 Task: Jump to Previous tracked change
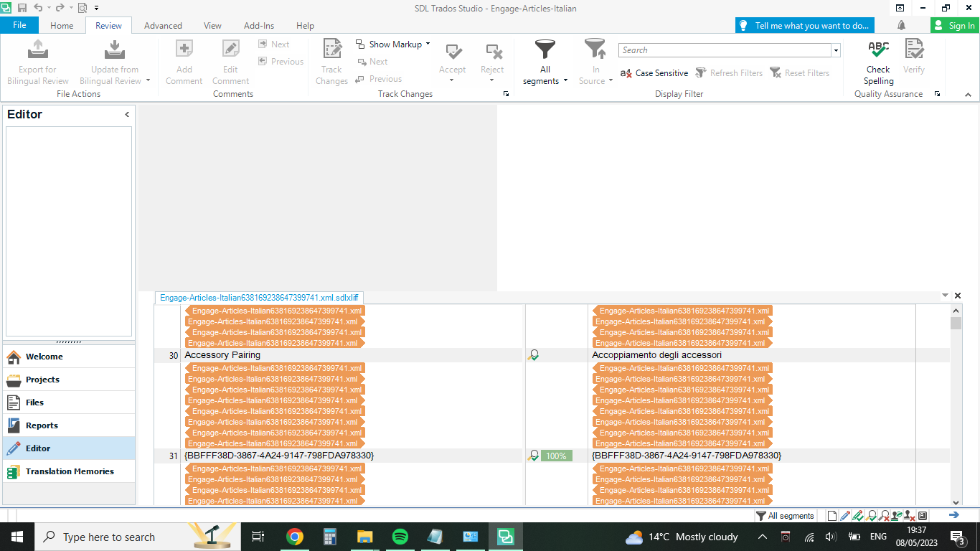pyautogui.click(x=379, y=79)
